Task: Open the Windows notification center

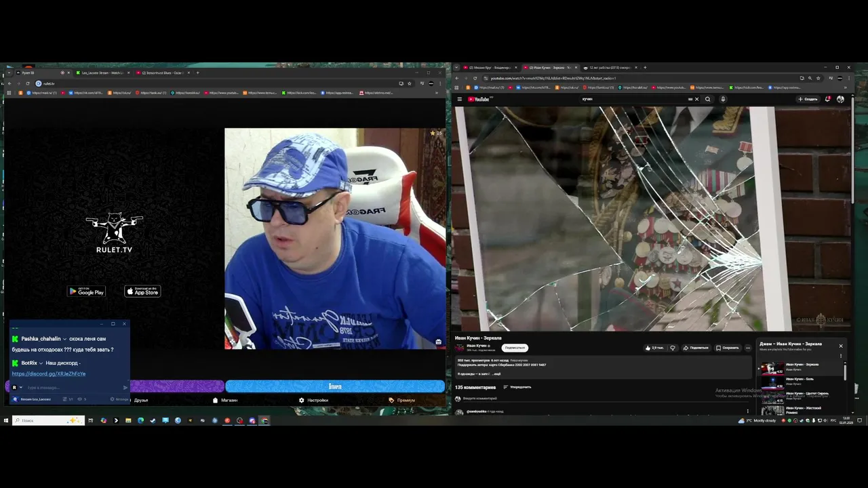Action: point(859,420)
